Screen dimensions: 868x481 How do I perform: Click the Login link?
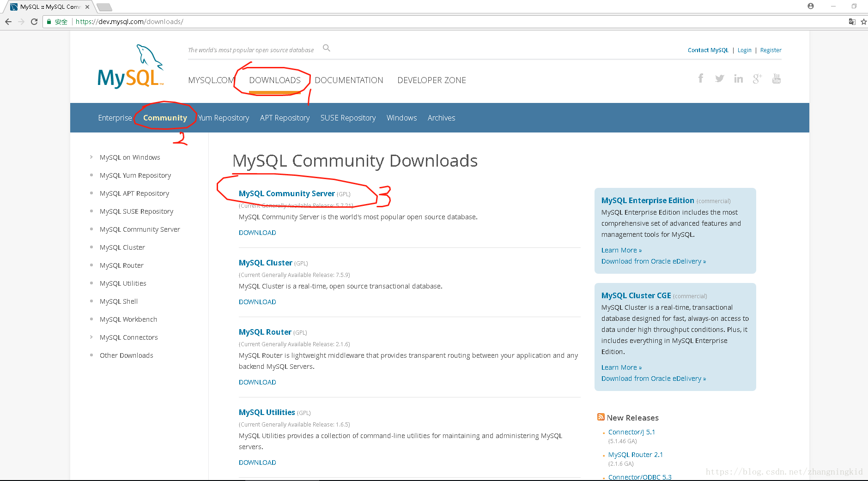(x=744, y=50)
